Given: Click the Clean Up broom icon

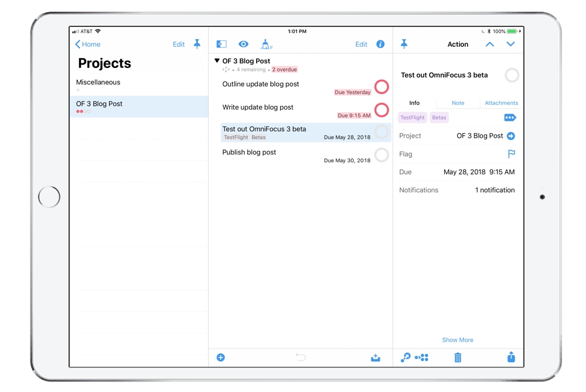Looking at the screenshot, I should point(266,45).
